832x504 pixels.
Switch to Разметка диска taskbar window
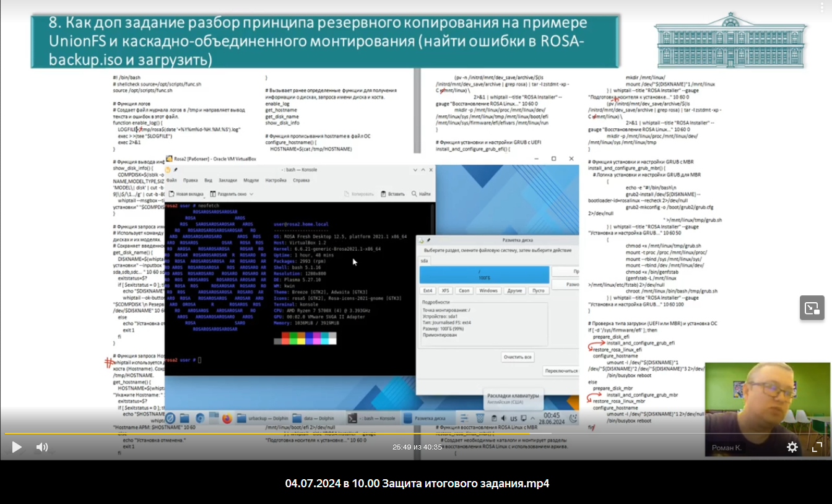[x=428, y=419]
